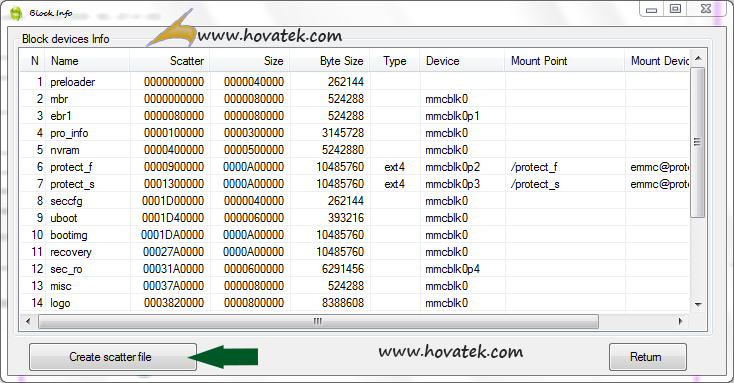This screenshot has height=383, width=734.
Task: Click the Return button
Action: 648,357
